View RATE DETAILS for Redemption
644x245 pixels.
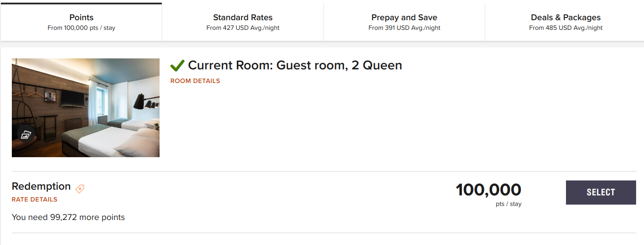tap(35, 199)
